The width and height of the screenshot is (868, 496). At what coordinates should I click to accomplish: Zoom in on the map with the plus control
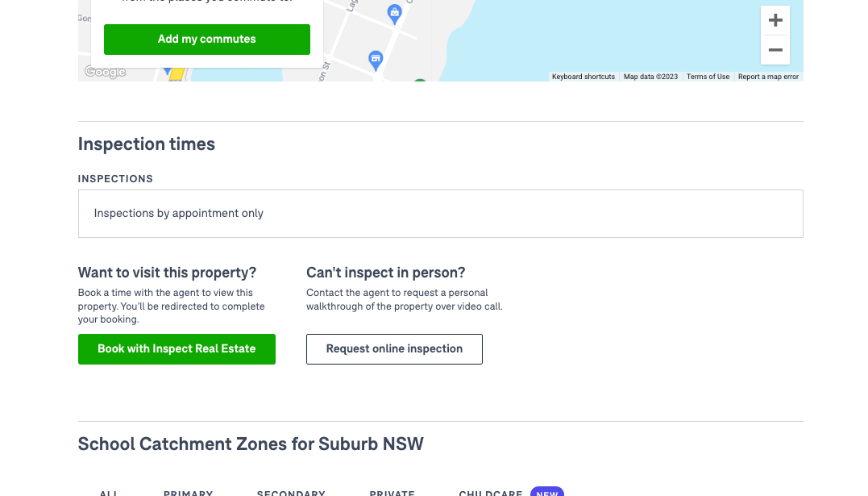coord(775,19)
